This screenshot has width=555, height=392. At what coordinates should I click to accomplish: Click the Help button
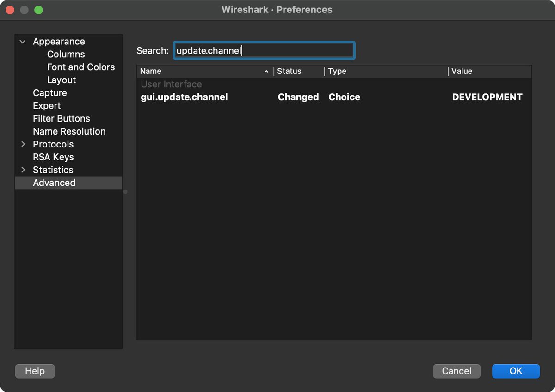[x=35, y=371]
